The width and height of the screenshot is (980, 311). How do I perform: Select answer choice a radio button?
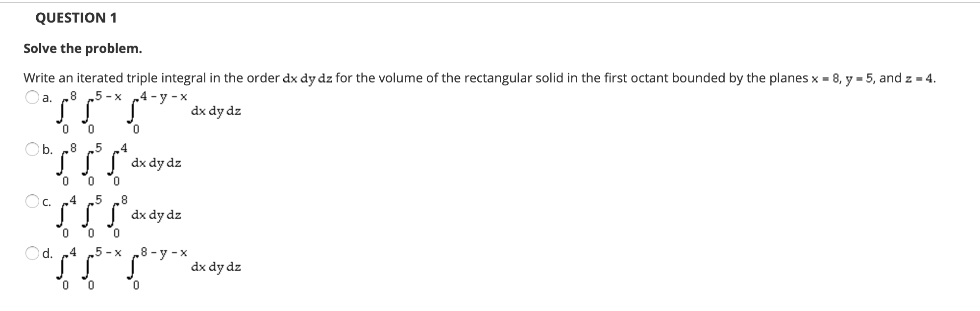click(x=31, y=98)
